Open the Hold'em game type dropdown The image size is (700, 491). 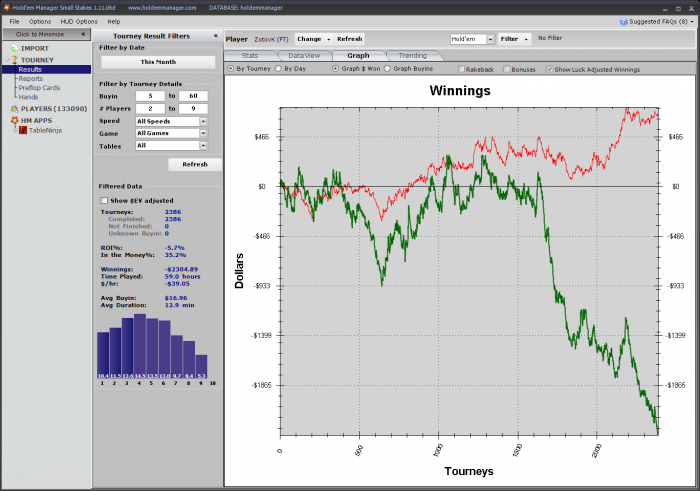click(490, 39)
